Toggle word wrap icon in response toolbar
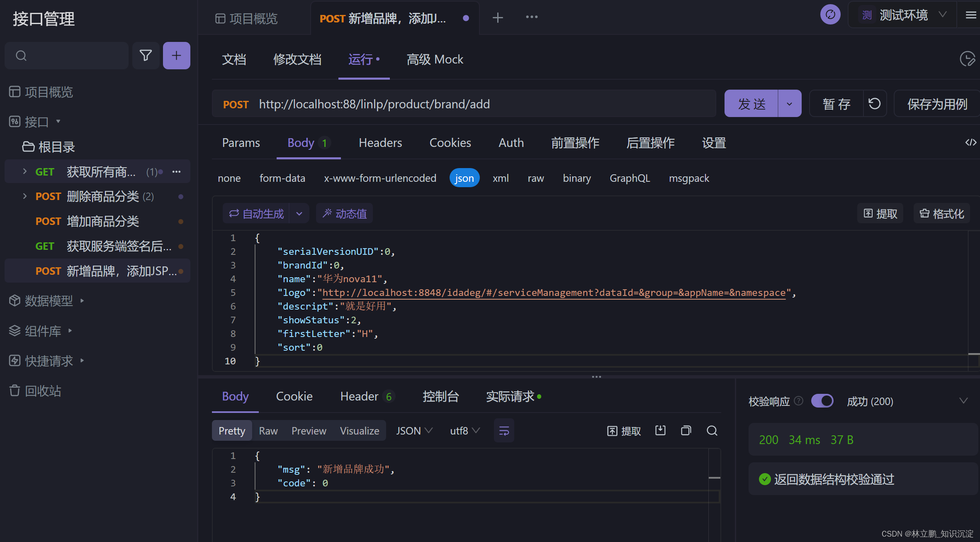980x542 pixels. point(504,431)
